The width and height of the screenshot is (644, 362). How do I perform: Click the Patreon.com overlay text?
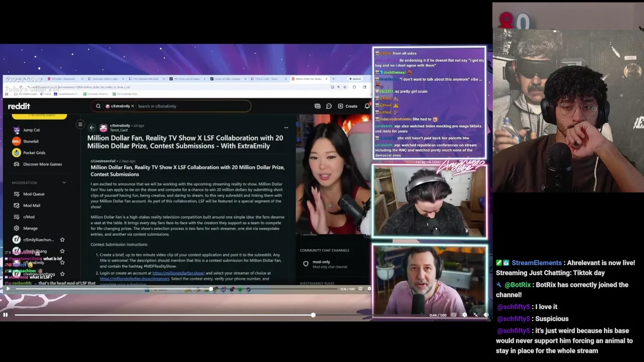[428, 162]
